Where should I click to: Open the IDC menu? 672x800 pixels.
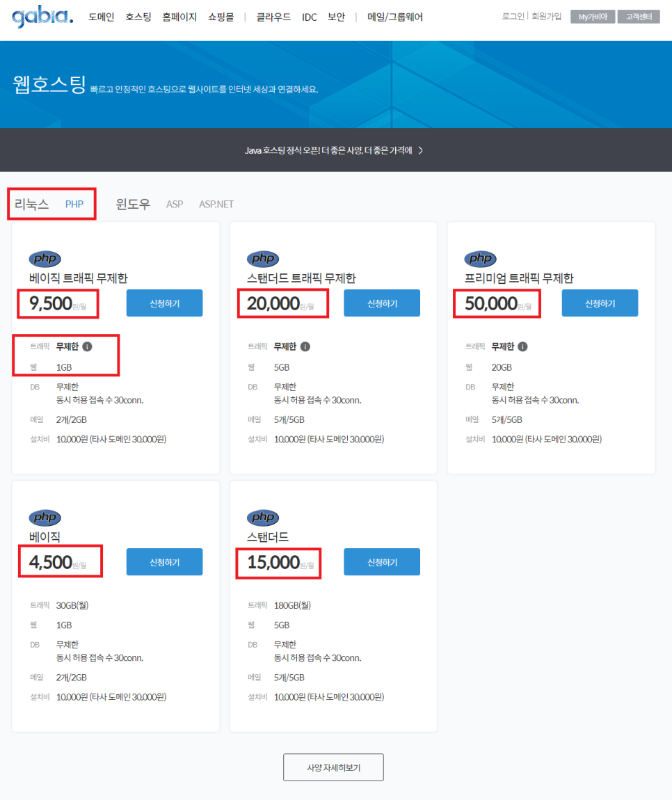coord(309,17)
